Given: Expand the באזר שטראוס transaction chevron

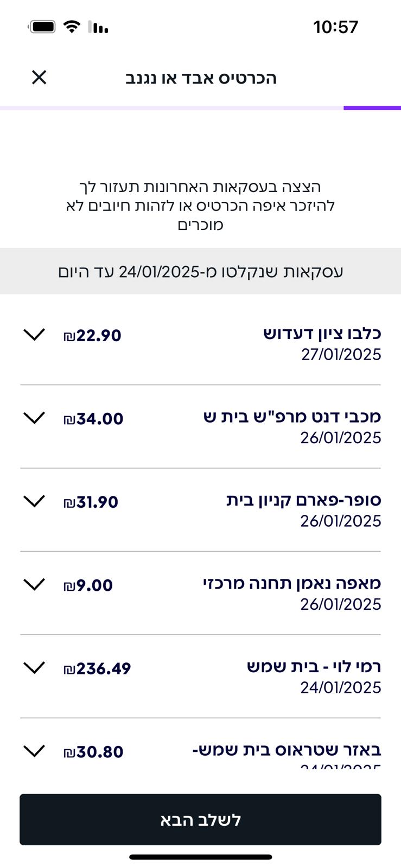Looking at the screenshot, I should coord(34,751).
